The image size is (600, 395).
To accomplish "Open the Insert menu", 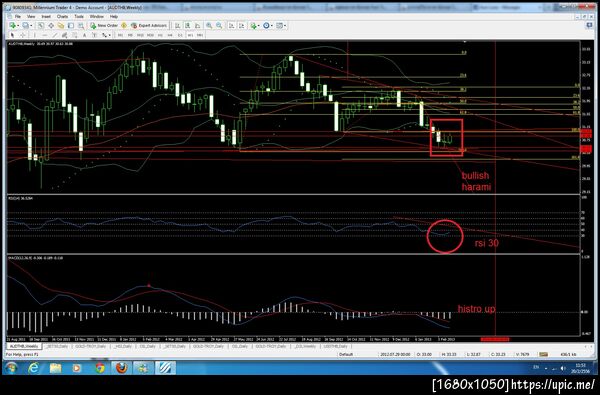I will coord(46,17).
